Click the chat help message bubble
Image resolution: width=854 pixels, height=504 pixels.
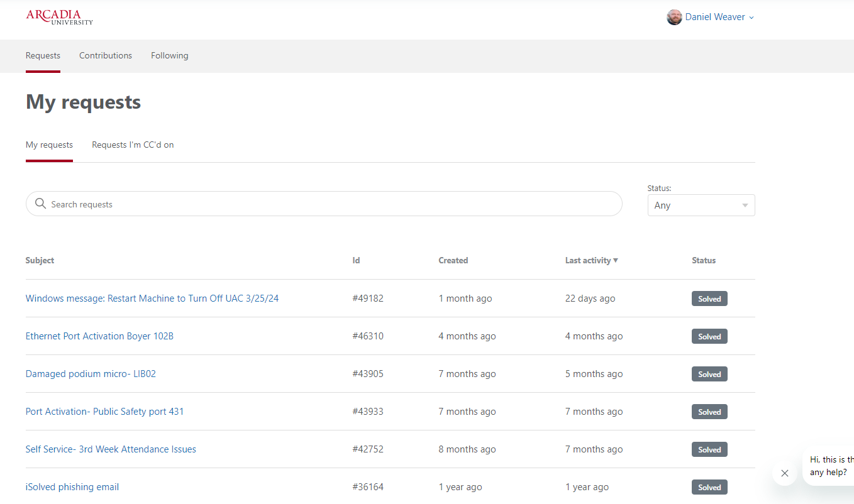830,466
